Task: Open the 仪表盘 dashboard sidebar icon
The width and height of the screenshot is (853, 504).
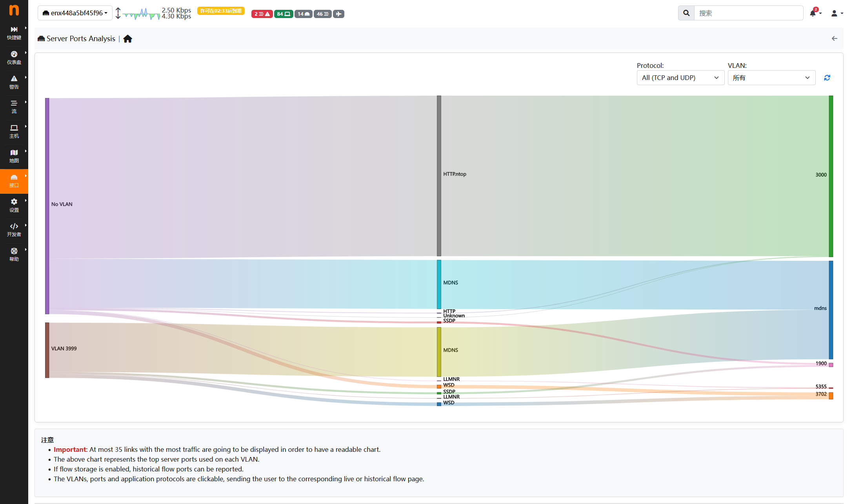Action: pyautogui.click(x=14, y=58)
